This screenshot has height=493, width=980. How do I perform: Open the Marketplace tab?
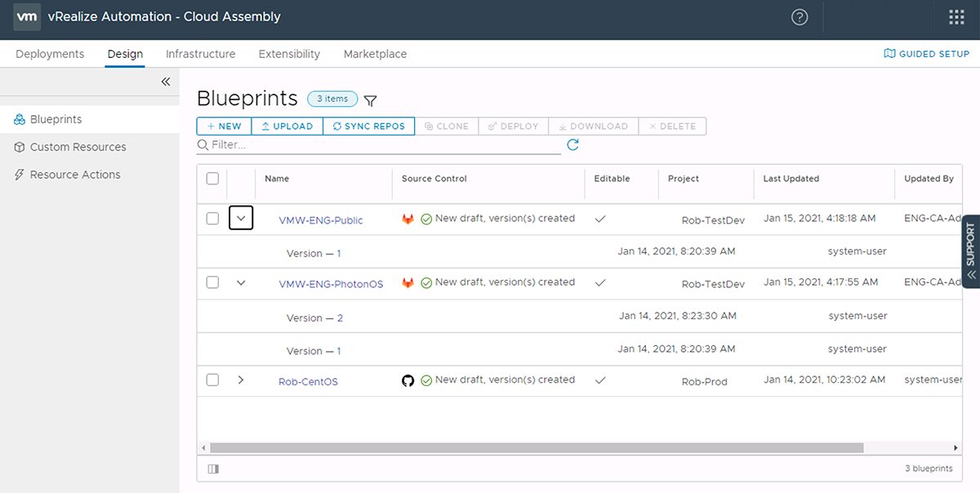(375, 54)
